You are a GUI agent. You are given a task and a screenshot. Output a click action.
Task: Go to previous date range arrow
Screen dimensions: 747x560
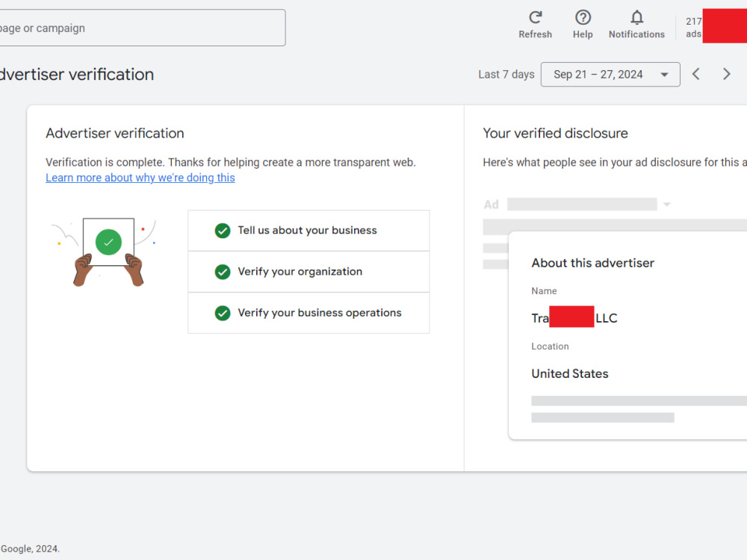coord(696,74)
